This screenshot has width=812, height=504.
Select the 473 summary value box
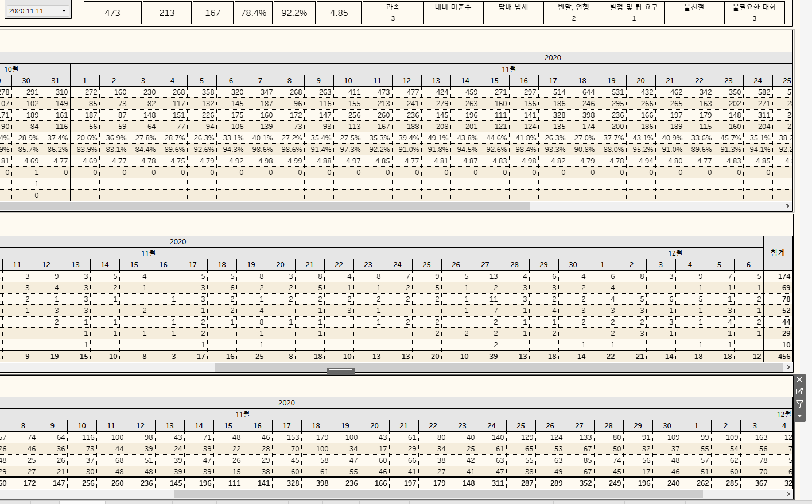coord(112,12)
